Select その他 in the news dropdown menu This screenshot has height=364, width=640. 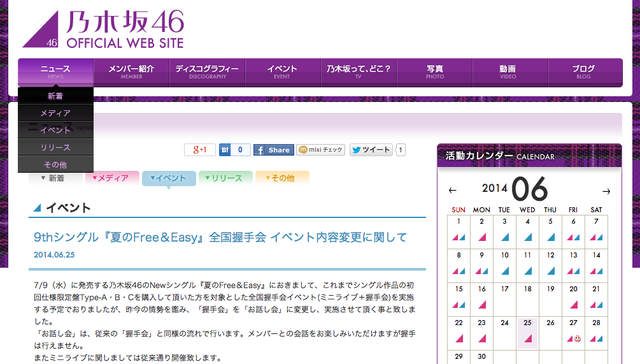point(56,164)
